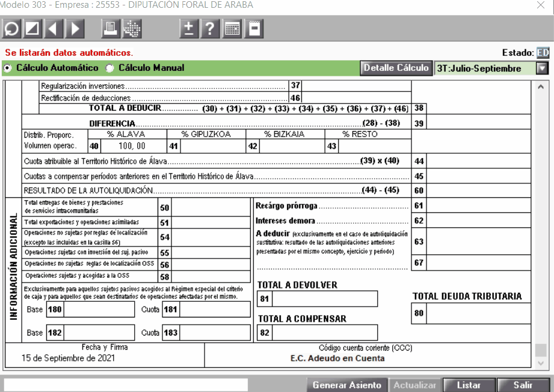Click field 50 entregas intracomunitarias
Image resolution: width=554 pixels, height=392 pixels.
click(x=211, y=207)
